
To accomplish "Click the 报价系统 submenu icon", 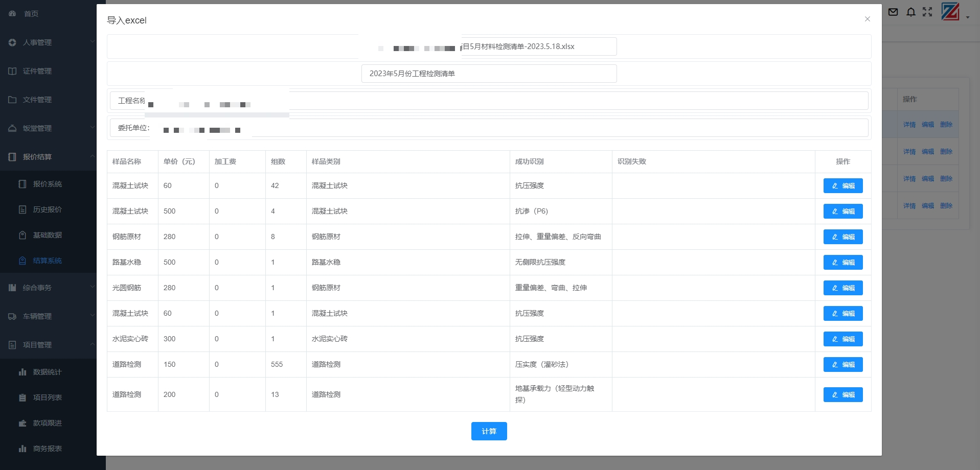I will (22, 184).
